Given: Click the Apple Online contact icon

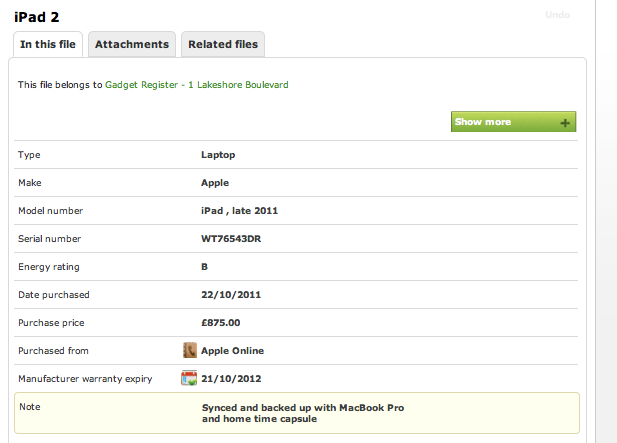Looking at the screenshot, I should [x=190, y=351].
